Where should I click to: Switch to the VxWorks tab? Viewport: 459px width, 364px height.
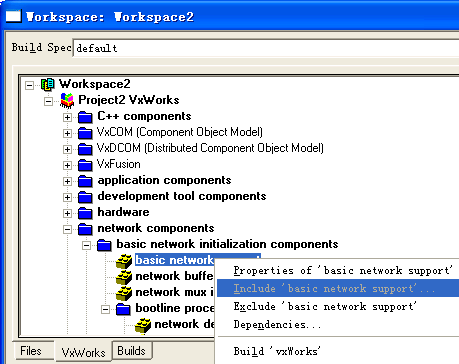coord(84,352)
